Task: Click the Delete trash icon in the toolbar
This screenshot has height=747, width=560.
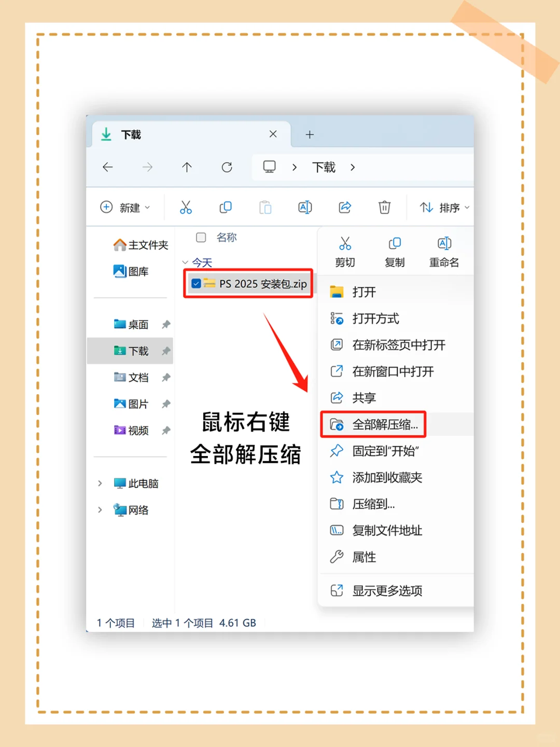Action: tap(384, 207)
